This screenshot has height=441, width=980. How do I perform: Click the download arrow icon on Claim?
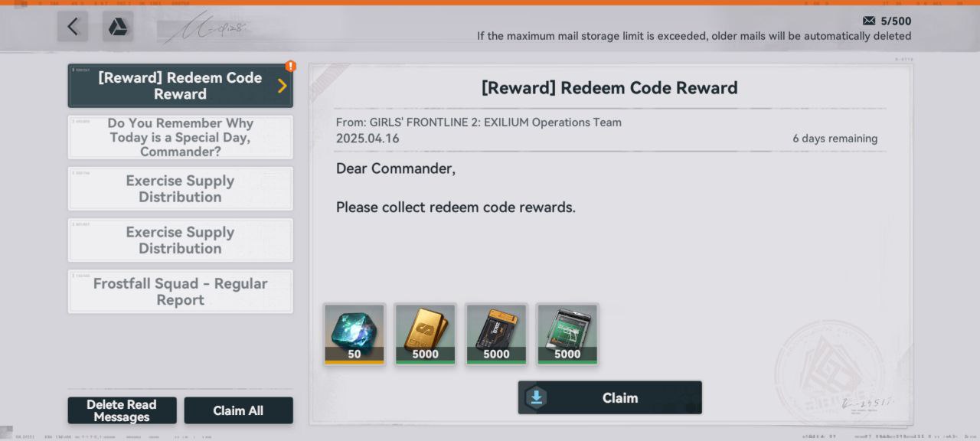(537, 397)
